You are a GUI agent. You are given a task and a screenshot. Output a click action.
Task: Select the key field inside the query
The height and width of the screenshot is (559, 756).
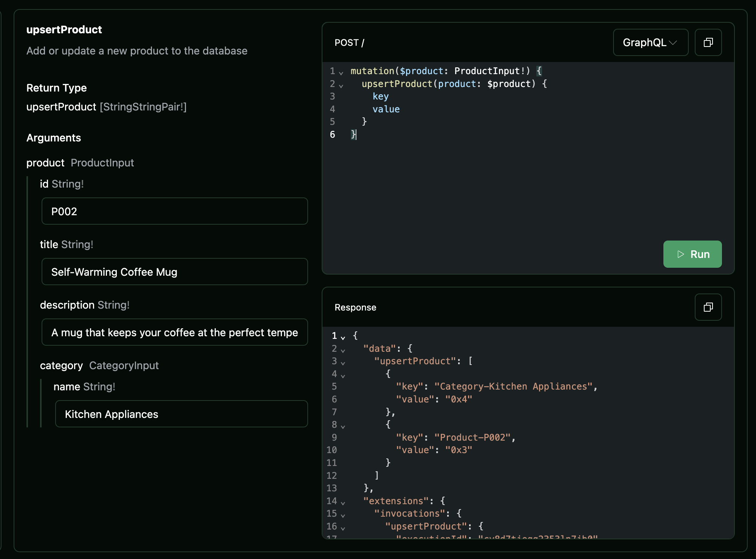[380, 96]
